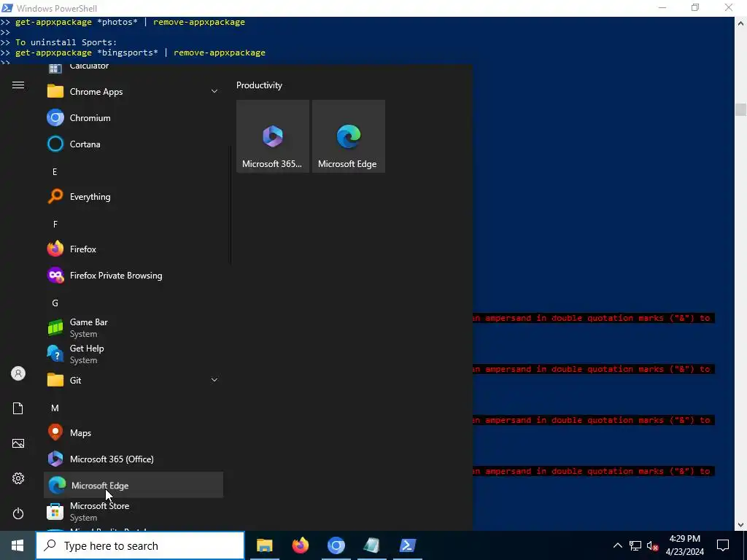Click the Microsoft Edge pinned tile

[x=348, y=136]
